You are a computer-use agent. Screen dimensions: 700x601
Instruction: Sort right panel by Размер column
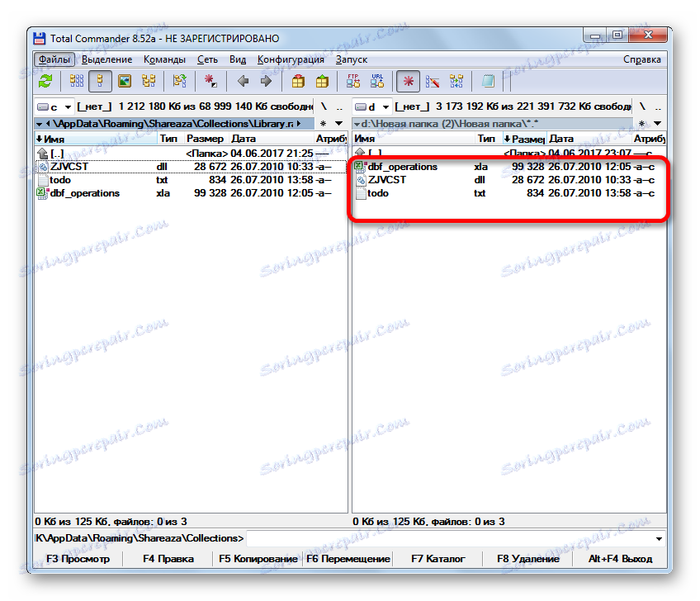pos(524,139)
